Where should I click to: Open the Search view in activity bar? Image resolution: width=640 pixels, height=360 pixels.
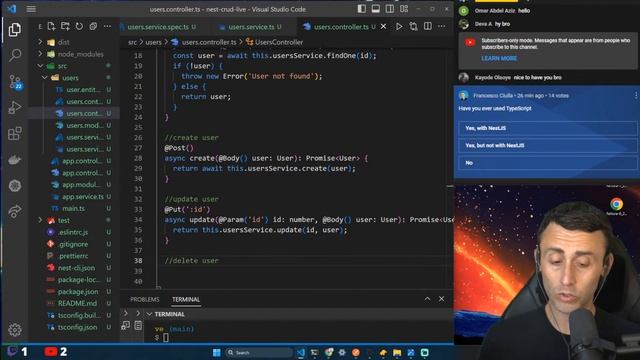(15, 55)
